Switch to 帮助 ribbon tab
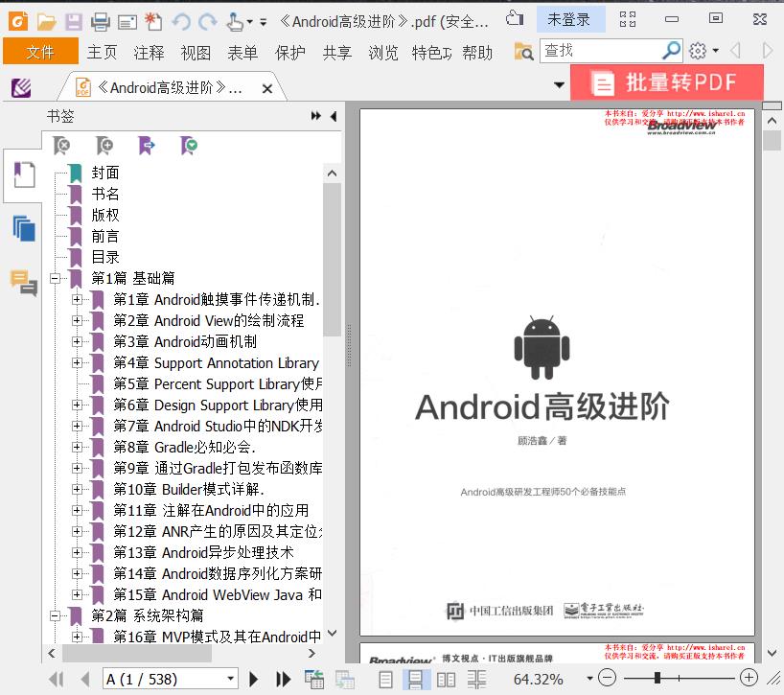Screen dimensions: 784x695 [x=477, y=52]
